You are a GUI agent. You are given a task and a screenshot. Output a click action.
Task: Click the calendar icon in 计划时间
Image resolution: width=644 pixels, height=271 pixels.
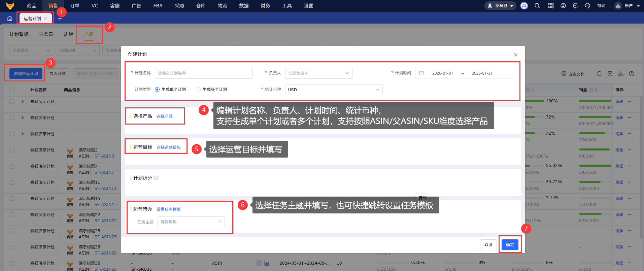[x=421, y=73]
